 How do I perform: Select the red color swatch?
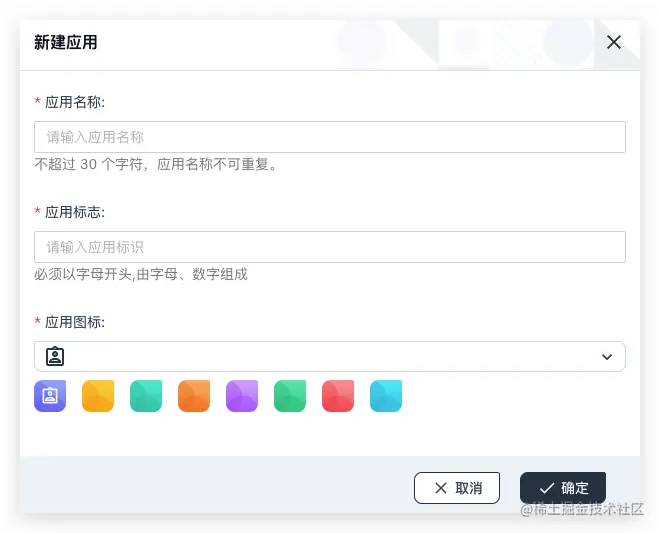click(338, 396)
